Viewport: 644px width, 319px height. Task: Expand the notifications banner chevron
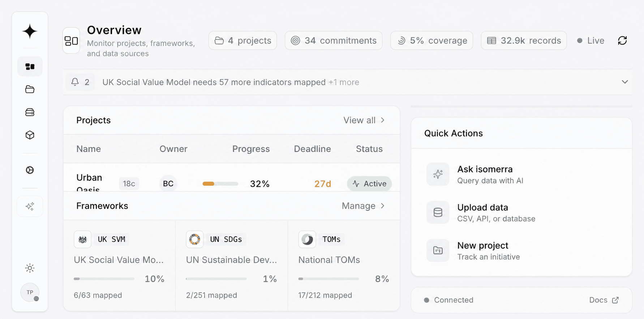pyautogui.click(x=625, y=82)
